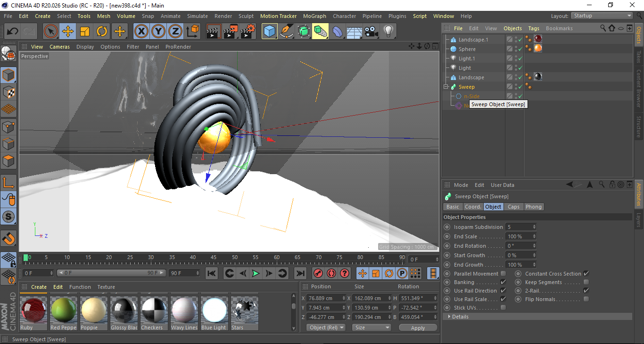Add a Camera object
The width and height of the screenshot is (644, 344).
click(372, 32)
